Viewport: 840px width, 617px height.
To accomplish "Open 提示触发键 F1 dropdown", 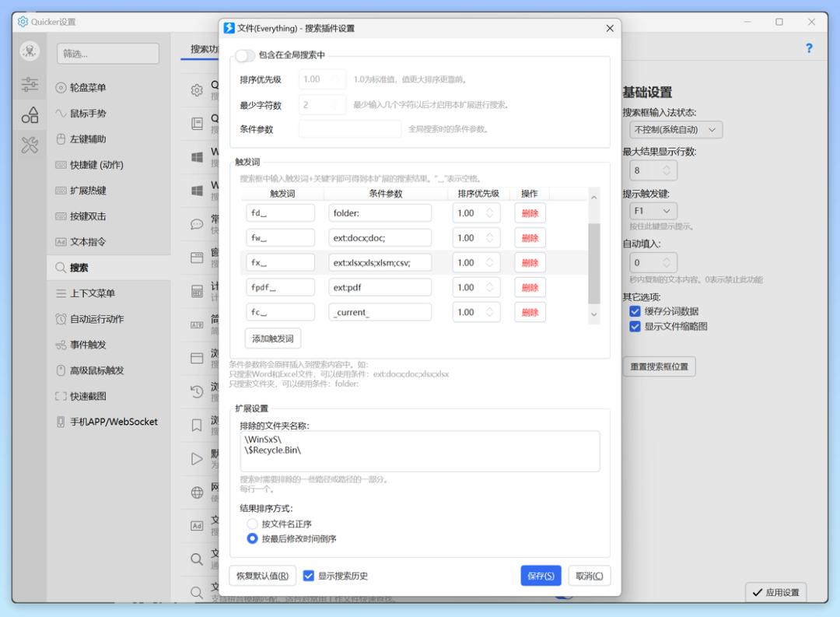I will tap(653, 211).
